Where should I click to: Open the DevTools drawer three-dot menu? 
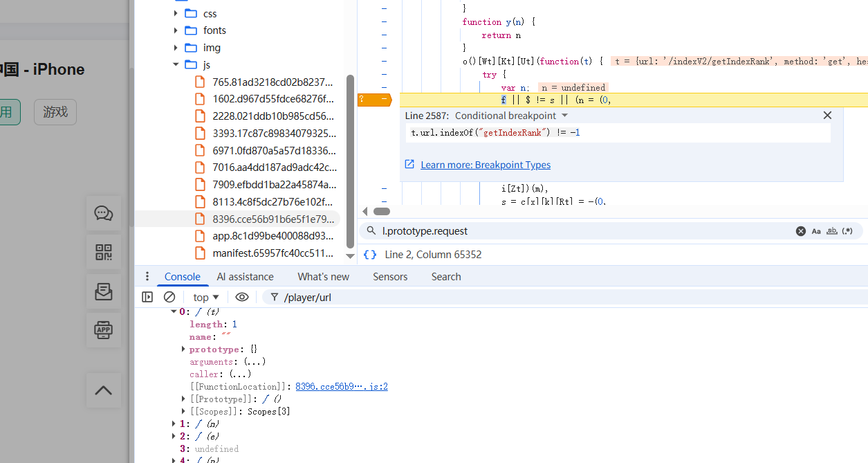(x=147, y=277)
